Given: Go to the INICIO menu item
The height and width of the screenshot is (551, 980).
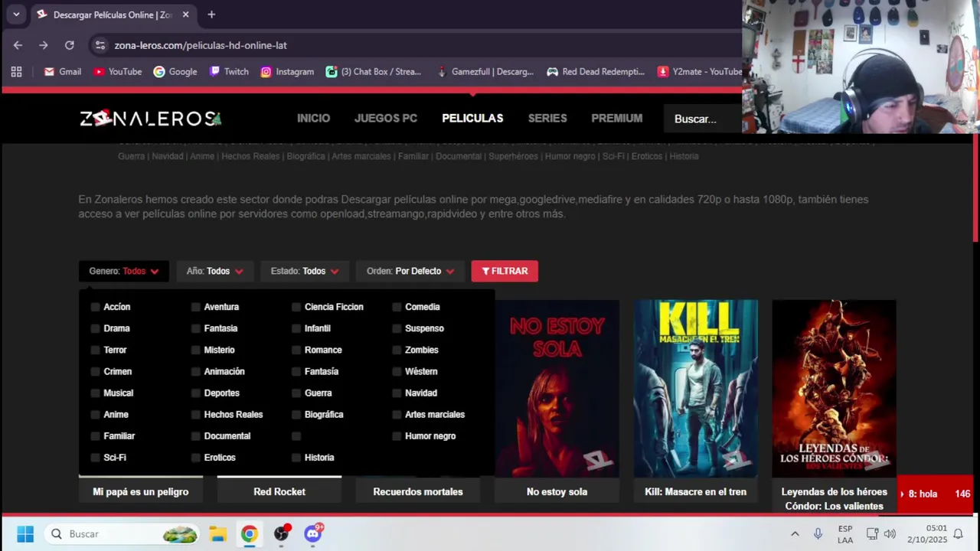Looking at the screenshot, I should coord(313,119).
